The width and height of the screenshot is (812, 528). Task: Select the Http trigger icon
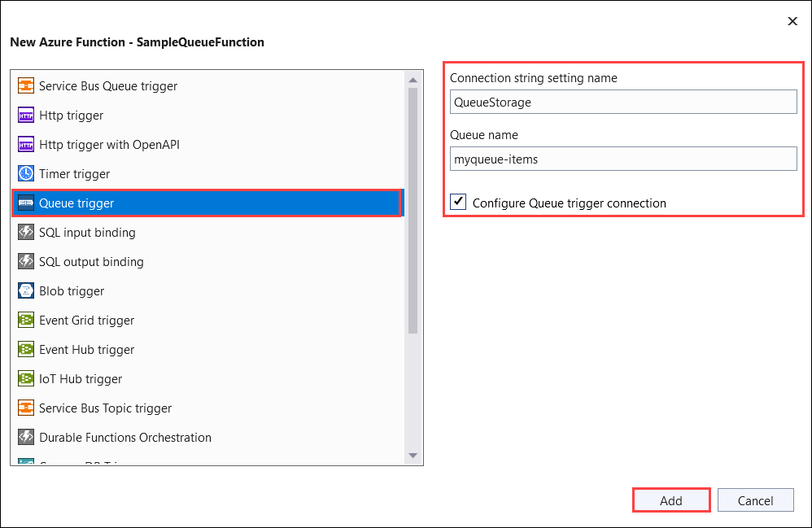(x=26, y=115)
